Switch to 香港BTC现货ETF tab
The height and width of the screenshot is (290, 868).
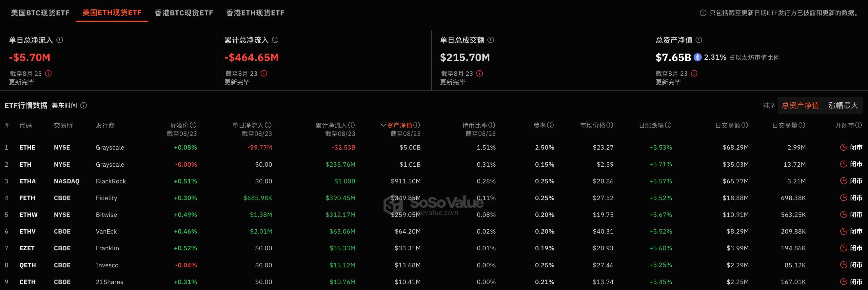pyautogui.click(x=184, y=13)
